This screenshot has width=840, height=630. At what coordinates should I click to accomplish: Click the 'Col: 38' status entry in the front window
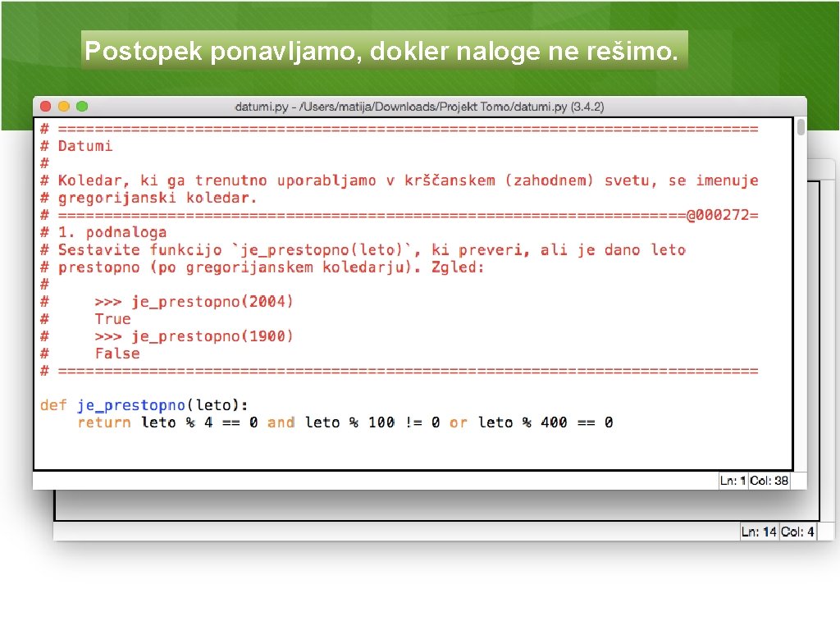point(769,481)
